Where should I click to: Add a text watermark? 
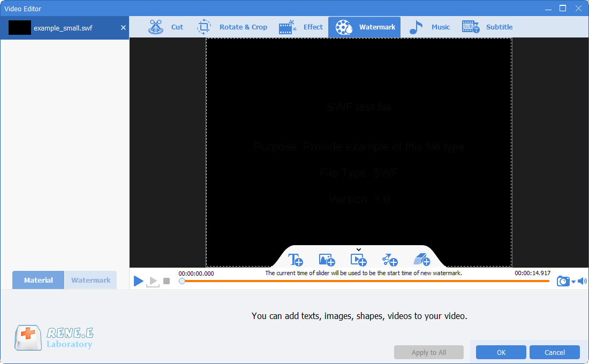coord(296,260)
